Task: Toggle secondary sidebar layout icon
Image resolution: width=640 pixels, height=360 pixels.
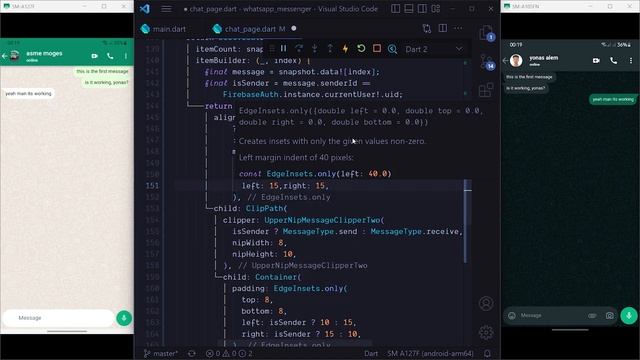Action: tap(422, 9)
